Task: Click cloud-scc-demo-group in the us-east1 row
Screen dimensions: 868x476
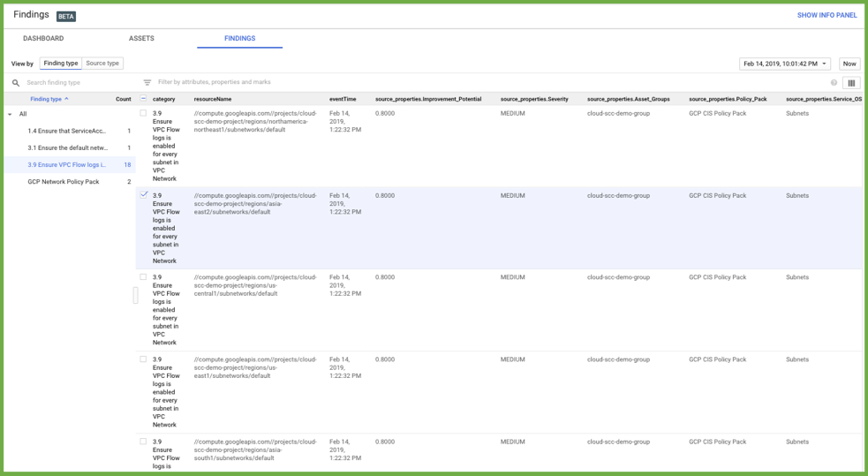Action: coord(618,359)
